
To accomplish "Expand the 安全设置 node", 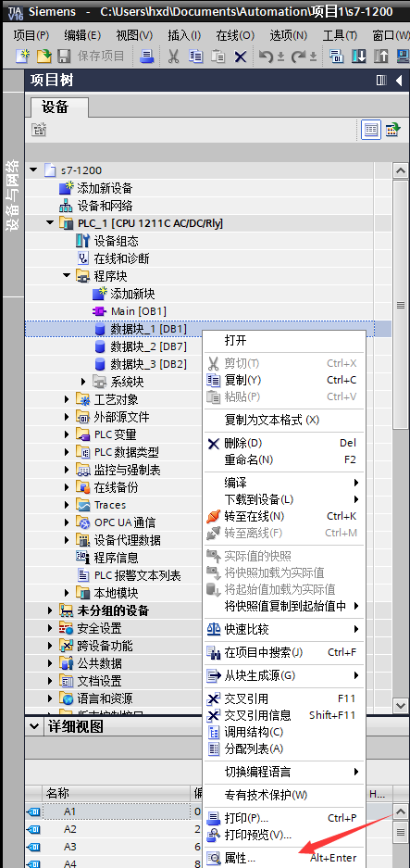I will (50, 628).
